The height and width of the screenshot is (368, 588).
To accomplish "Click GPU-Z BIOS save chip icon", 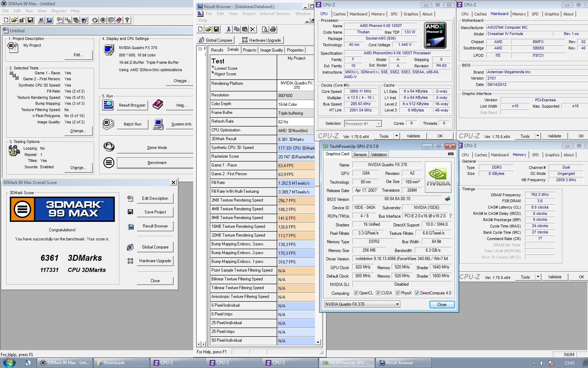I will tap(448, 199).
